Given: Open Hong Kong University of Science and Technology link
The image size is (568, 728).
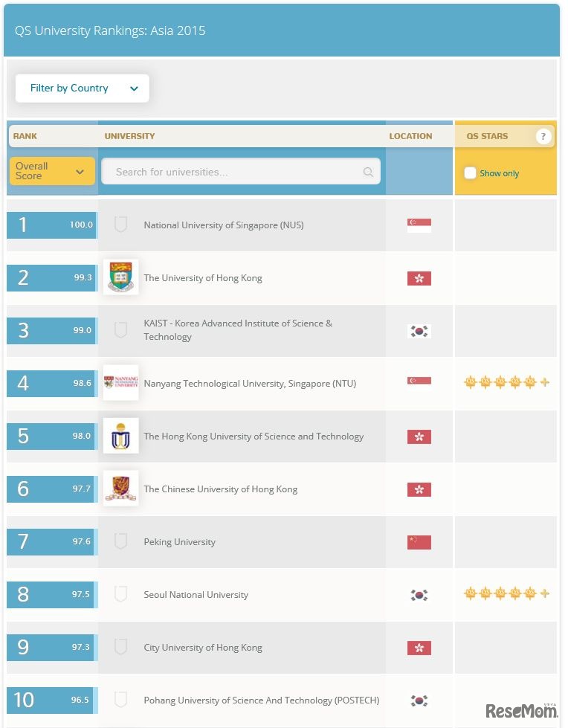Looking at the screenshot, I should click(x=254, y=436).
